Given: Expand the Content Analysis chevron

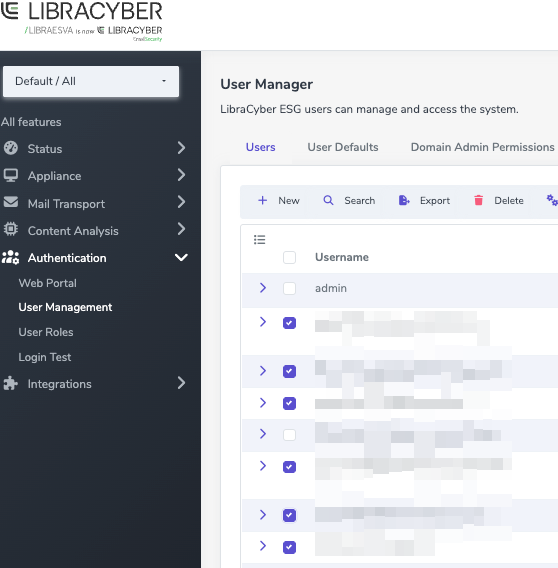Looking at the screenshot, I should (182, 229).
